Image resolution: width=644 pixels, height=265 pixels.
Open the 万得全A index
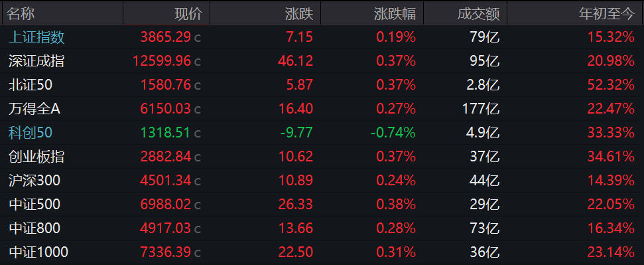coord(34,109)
